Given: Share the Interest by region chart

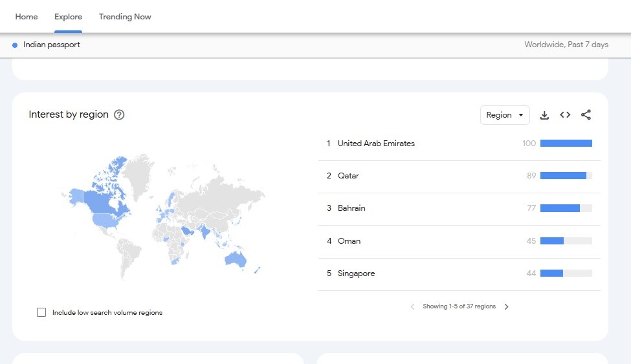Looking at the screenshot, I should click(x=586, y=115).
